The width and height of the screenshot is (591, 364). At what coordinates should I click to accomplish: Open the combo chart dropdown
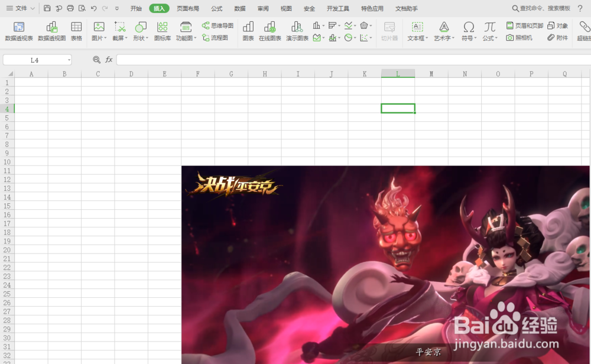(335, 38)
